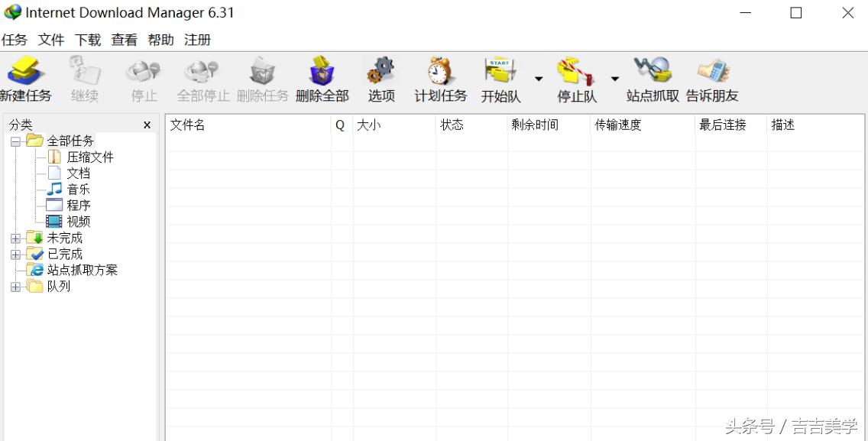Viewport: 868px width, 441px height.
Task: Close the 分类 categories panel
Action: pyautogui.click(x=147, y=125)
